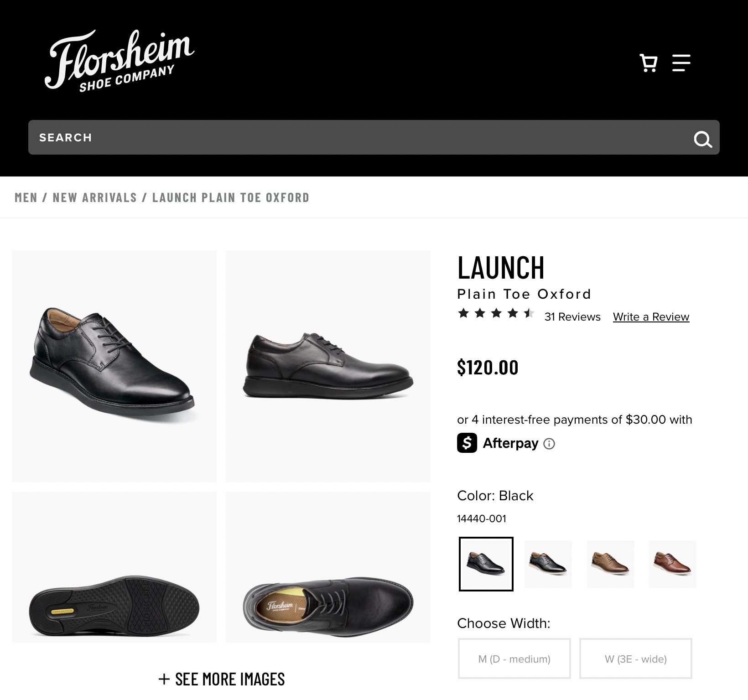Image resolution: width=748 pixels, height=700 pixels.
Task: Choose the tan shoe color swatch
Action: point(610,564)
